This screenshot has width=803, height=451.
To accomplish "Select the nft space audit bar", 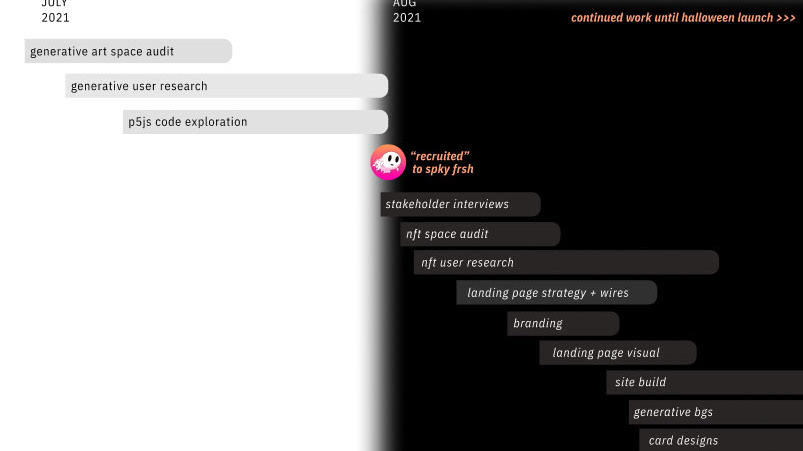I will coord(480,234).
